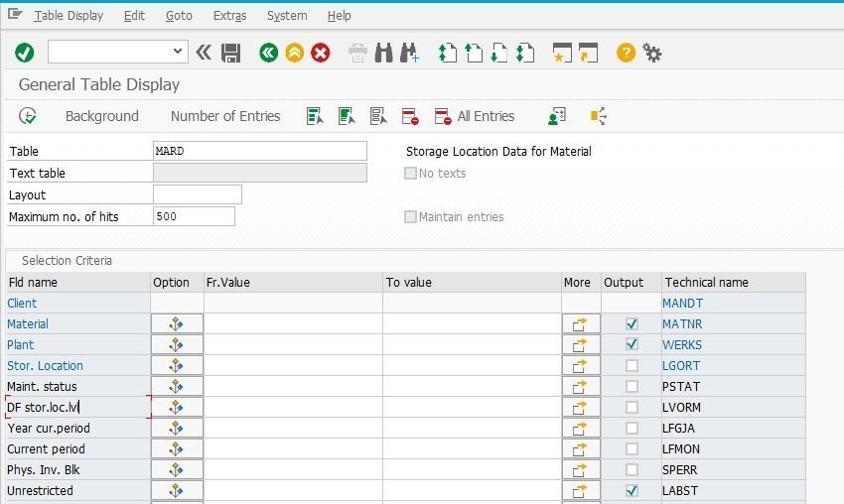Click the Find binoculars icon
The width and height of the screenshot is (844, 504).
384,53
